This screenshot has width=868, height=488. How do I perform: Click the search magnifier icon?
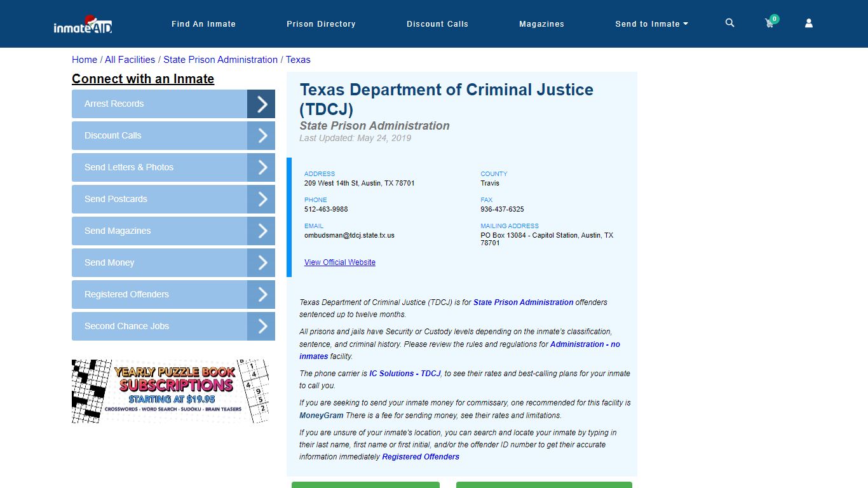(729, 23)
